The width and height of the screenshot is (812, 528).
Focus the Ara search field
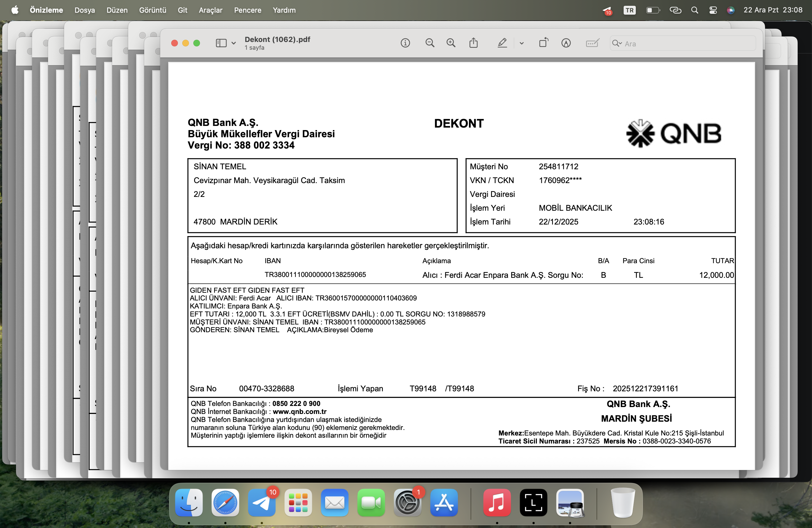(683, 43)
